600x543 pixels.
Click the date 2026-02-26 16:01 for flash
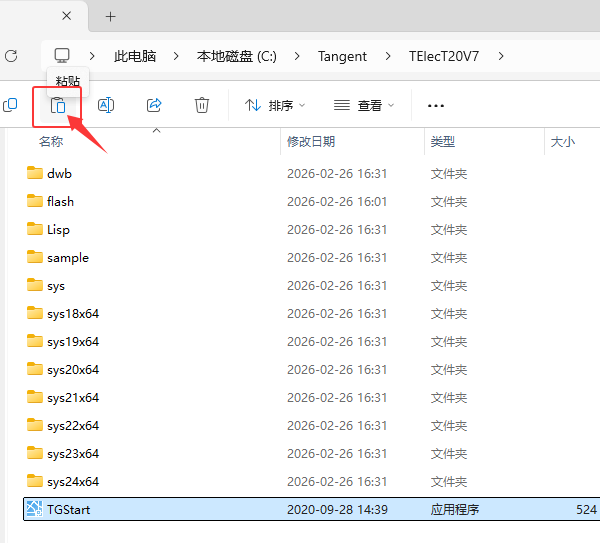tap(337, 202)
